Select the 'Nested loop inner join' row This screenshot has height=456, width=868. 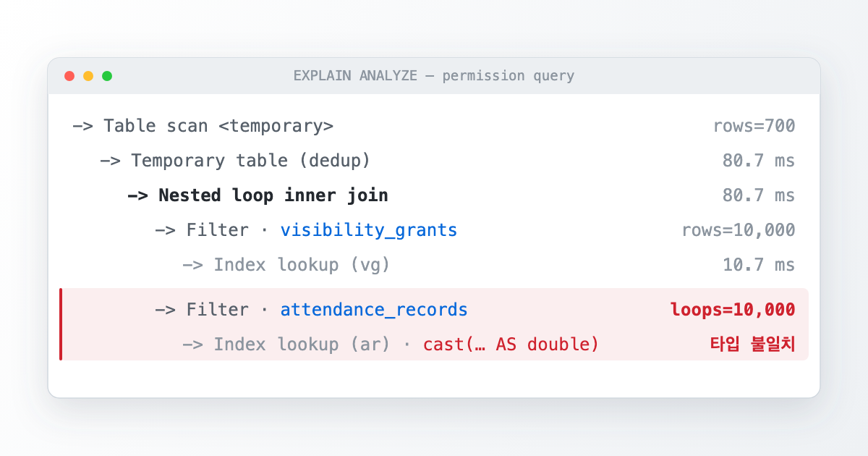pos(434,195)
